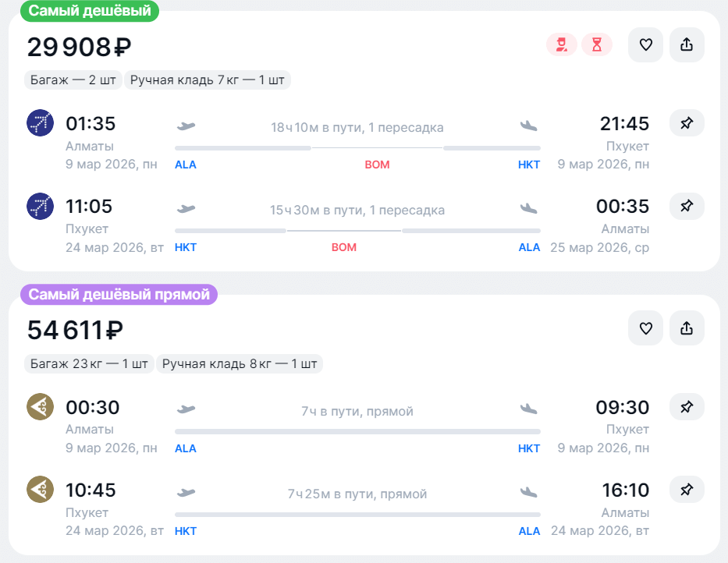
Task: Click the "Багаж — 2 шт" tag
Action: [74, 80]
